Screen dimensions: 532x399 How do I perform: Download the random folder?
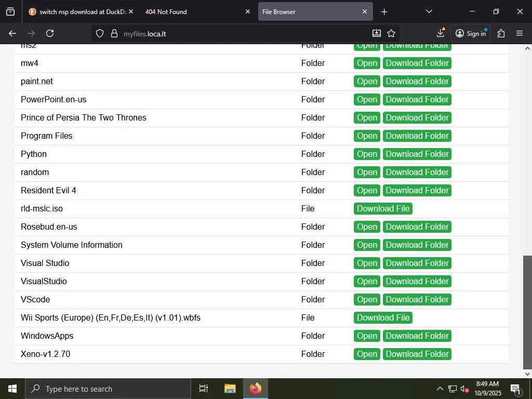pos(417,172)
